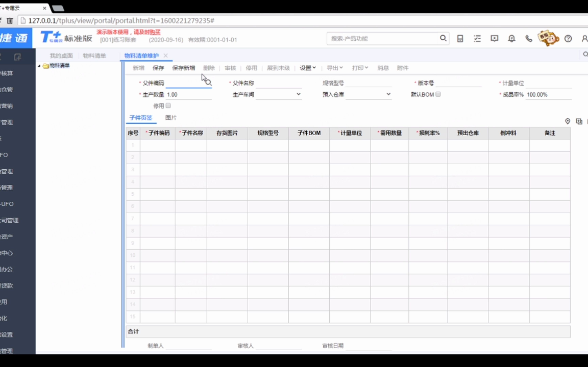Open the 设置 dropdown menu
Image resolution: width=588 pixels, height=367 pixels.
click(x=307, y=68)
